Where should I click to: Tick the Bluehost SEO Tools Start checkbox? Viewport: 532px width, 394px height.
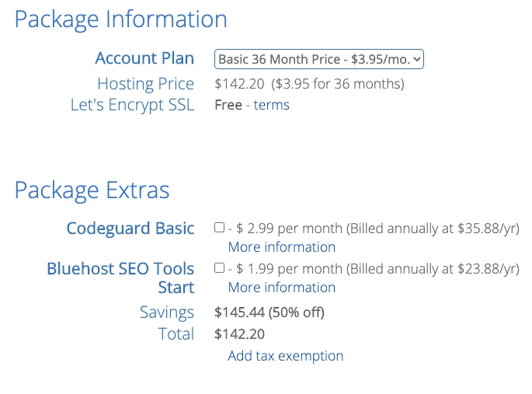point(219,268)
